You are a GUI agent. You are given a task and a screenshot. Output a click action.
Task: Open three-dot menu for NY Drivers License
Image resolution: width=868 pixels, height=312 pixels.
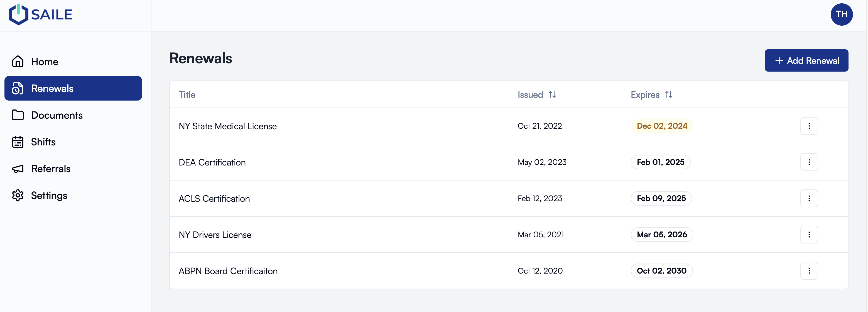point(809,235)
